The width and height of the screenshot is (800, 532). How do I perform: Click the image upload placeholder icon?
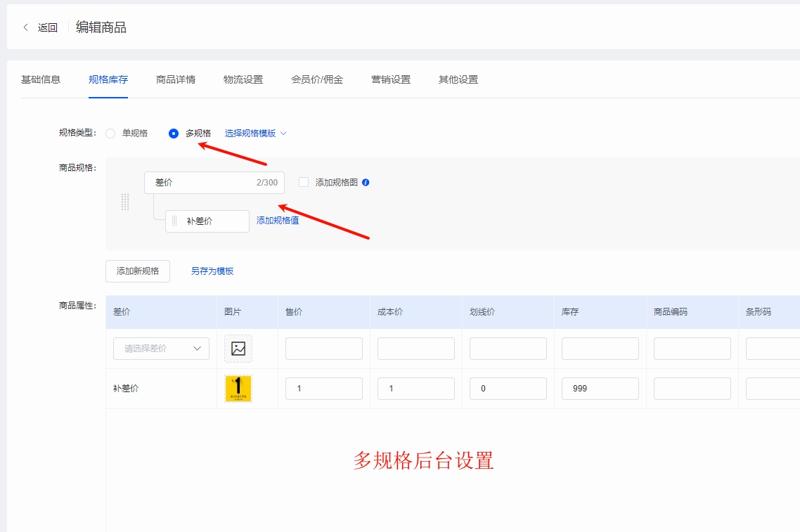click(238, 349)
